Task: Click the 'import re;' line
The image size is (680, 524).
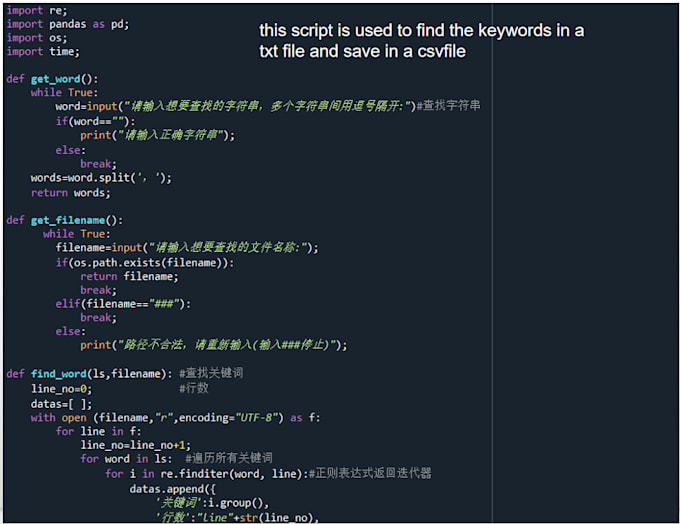Action: (37, 10)
